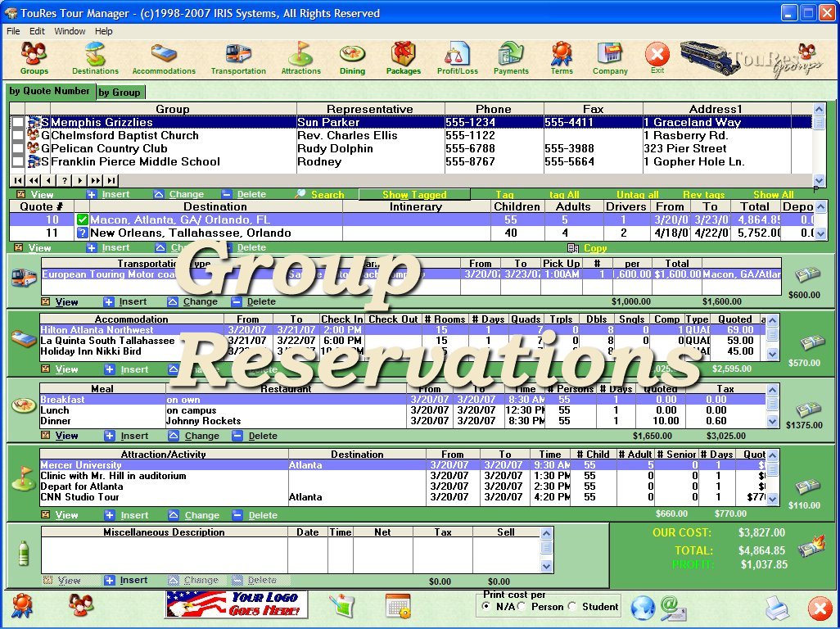Toggle the question mark box on quote 11
Screen dimensions: 840x629
pos(82,233)
